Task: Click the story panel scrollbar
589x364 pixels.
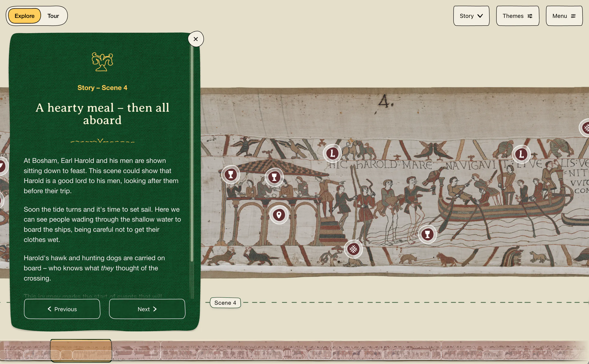Action: (192, 154)
